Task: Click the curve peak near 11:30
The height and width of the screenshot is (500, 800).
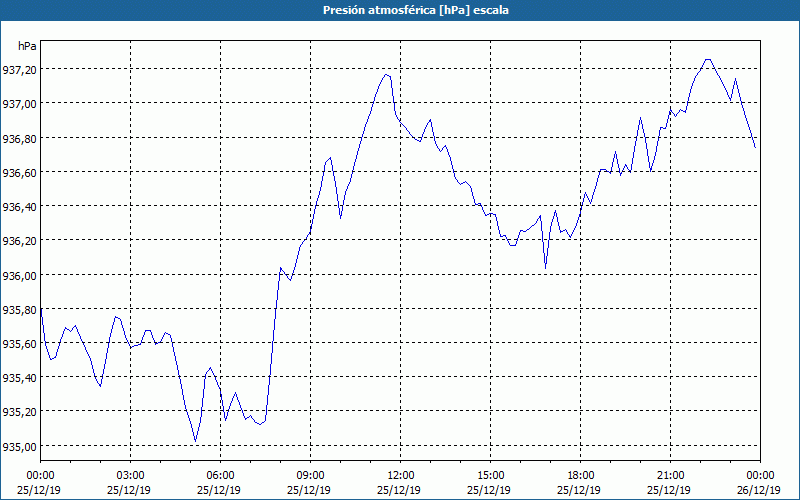Action: [x=386, y=74]
